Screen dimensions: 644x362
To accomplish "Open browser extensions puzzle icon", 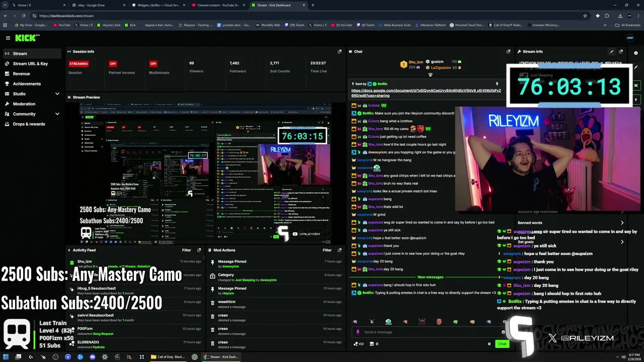I will coord(607,16).
